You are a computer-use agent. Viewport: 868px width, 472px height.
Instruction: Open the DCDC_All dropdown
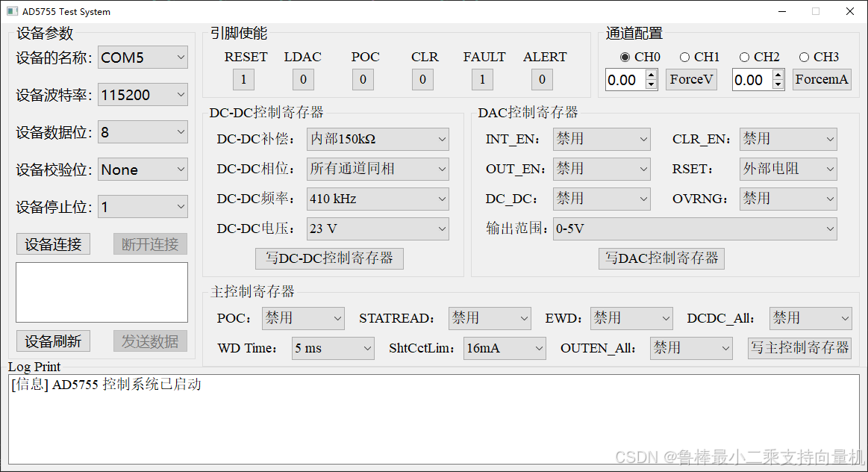click(811, 319)
